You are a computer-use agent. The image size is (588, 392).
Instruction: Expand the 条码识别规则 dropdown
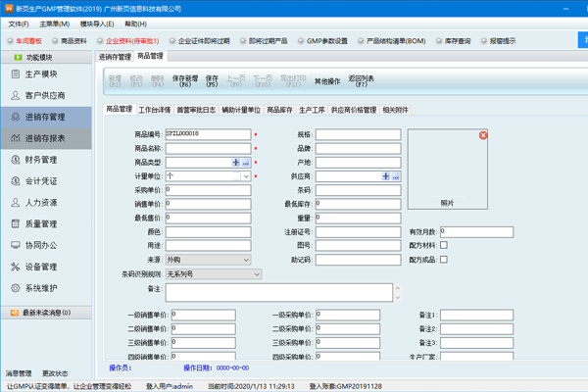[257, 274]
